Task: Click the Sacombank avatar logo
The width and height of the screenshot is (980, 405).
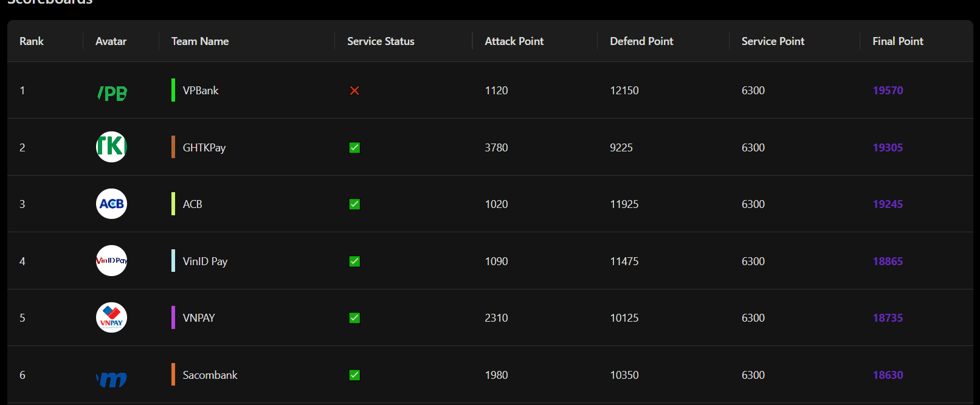Action: [112, 379]
